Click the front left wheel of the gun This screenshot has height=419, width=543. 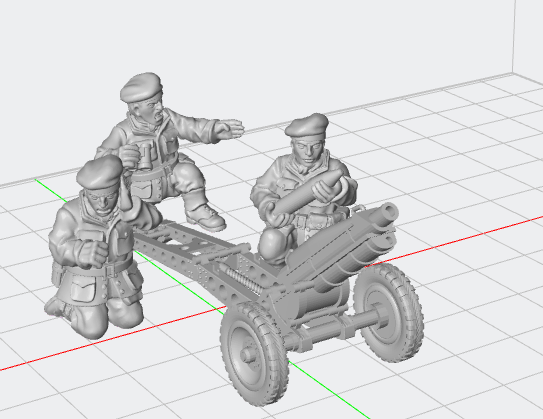pyautogui.click(x=255, y=353)
